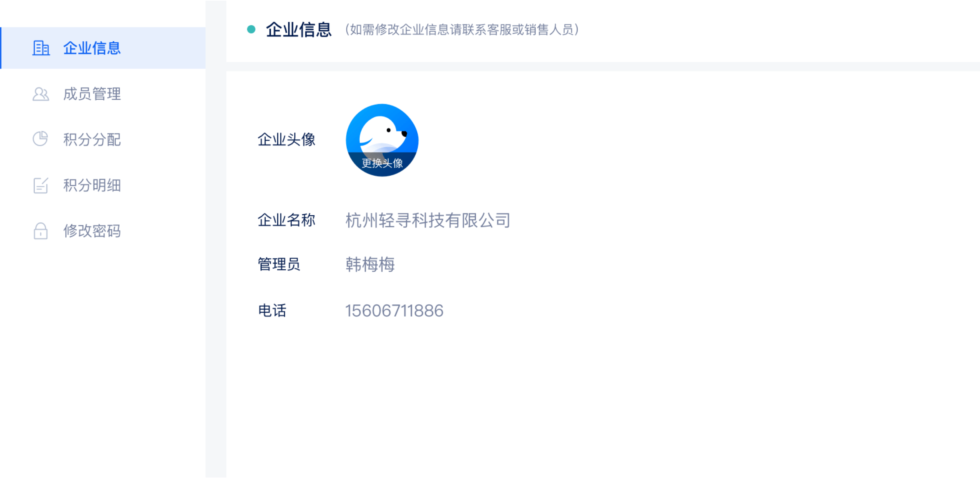Click the phone number 15606711886

tap(394, 311)
